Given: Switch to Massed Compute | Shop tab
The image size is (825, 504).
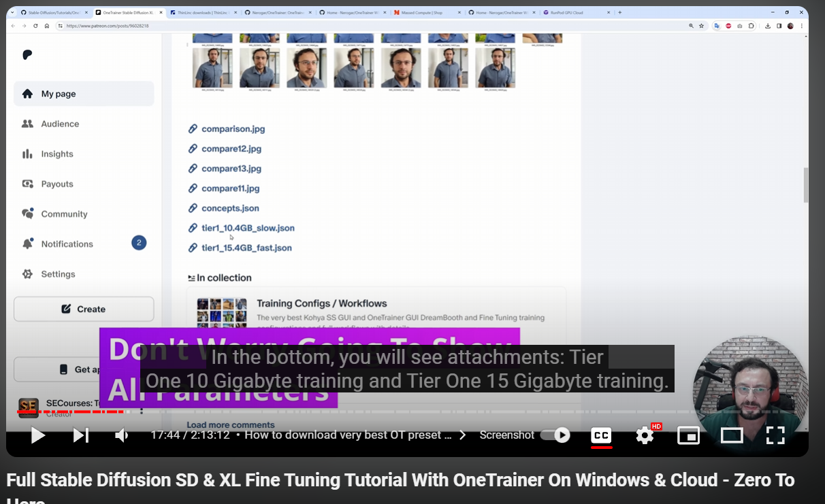Looking at the screenshot, I should pos(427,12).
